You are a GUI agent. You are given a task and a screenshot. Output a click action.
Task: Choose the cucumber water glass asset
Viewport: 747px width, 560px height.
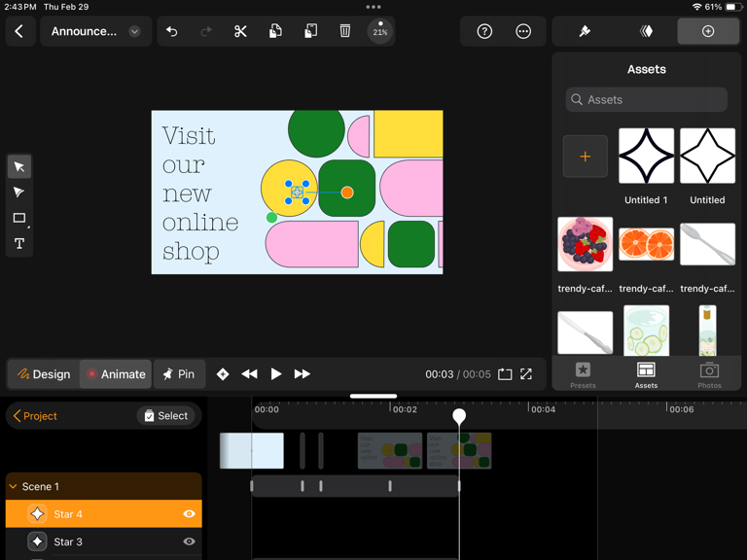646,331
